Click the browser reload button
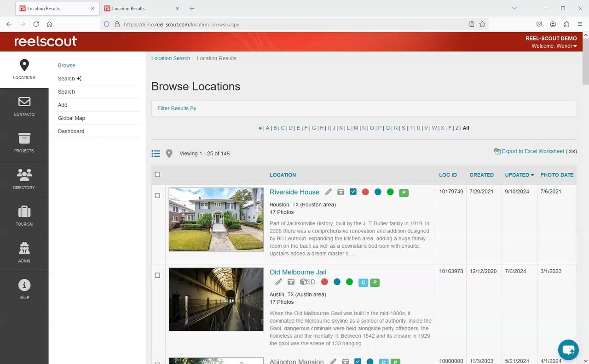Screen dimensions: 589x364 point(36,24)
